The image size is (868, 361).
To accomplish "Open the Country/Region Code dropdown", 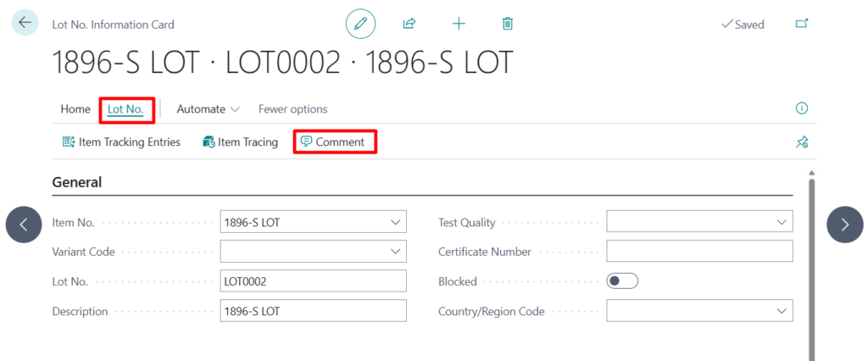I will [x=781, y=311].
